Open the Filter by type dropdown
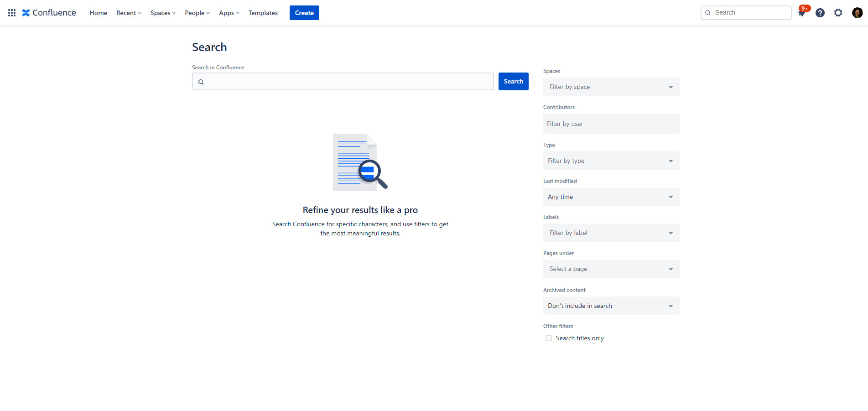 click(x=611, y=161)
